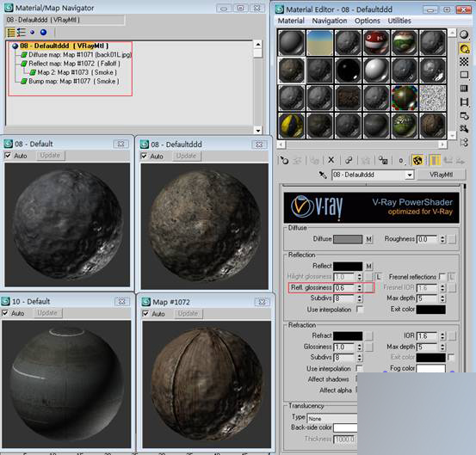Select View List + Icons in Navigator
The width and height of the screenshot is (476, 455).
point(22,32)
